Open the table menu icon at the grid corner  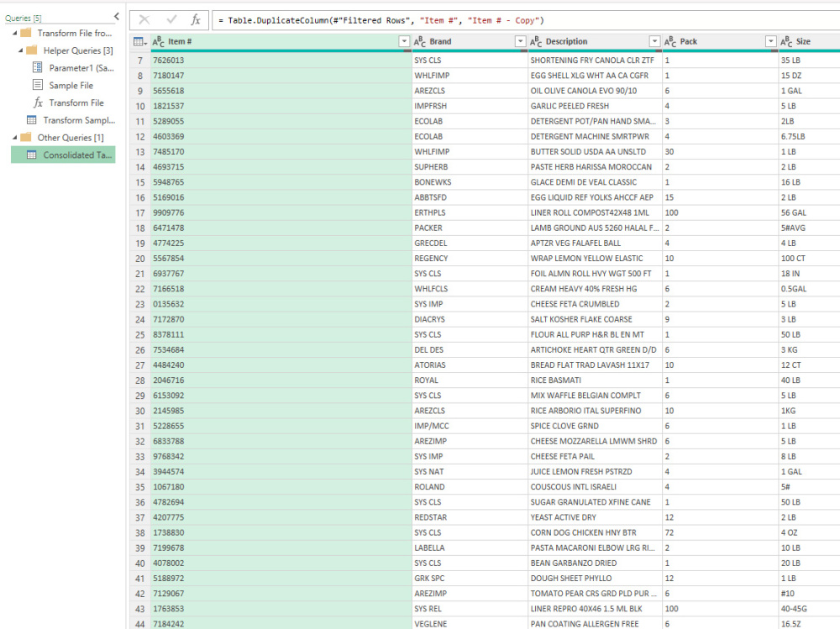tap(139, 40)
